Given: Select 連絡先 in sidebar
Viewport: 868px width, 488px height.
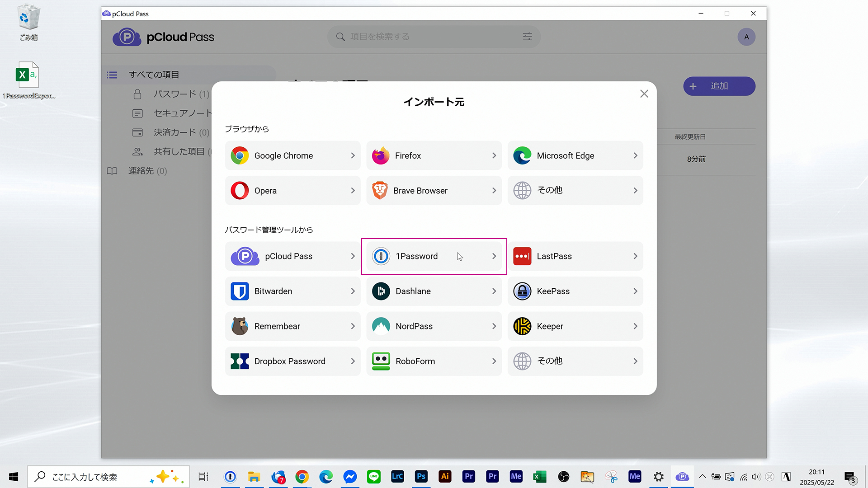Looking at the screenshot, I should 138,171.
